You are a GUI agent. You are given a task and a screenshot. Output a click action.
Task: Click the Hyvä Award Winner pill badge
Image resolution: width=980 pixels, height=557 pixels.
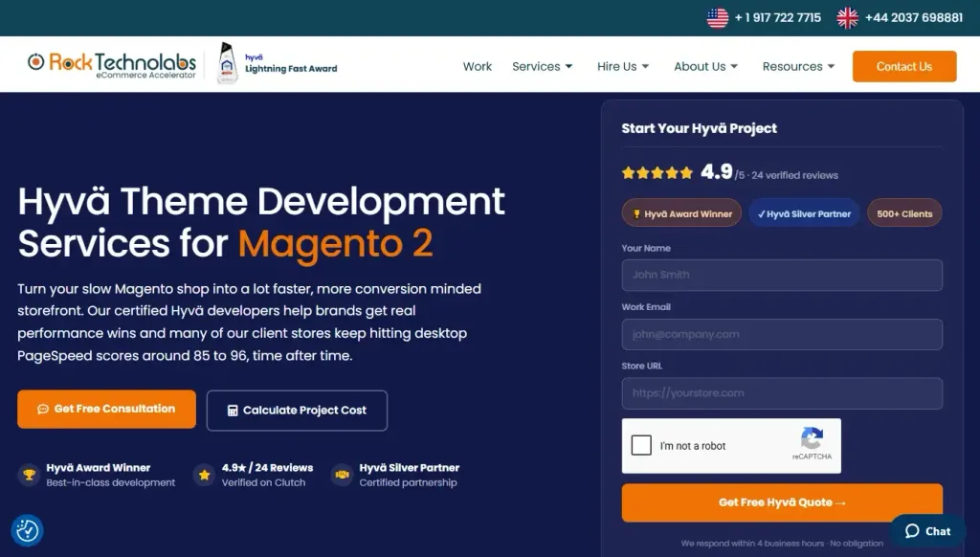pyautogui.click(x=681, y=213)
